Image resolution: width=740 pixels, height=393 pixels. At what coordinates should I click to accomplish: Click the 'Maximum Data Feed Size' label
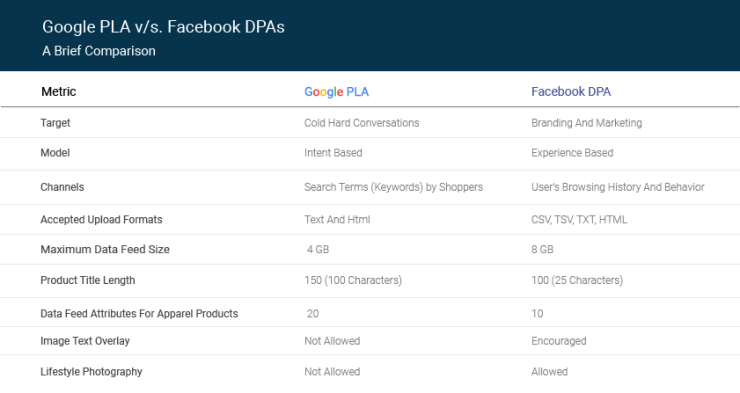click(x=105, y=250)
